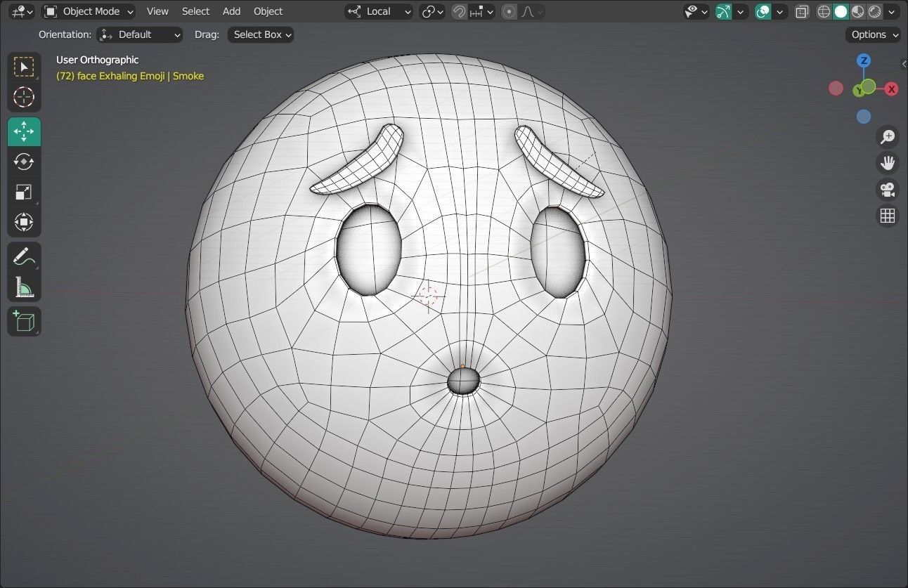908x588 pixels.
Task: Select the Move tool
Action: tap(24, 131)
